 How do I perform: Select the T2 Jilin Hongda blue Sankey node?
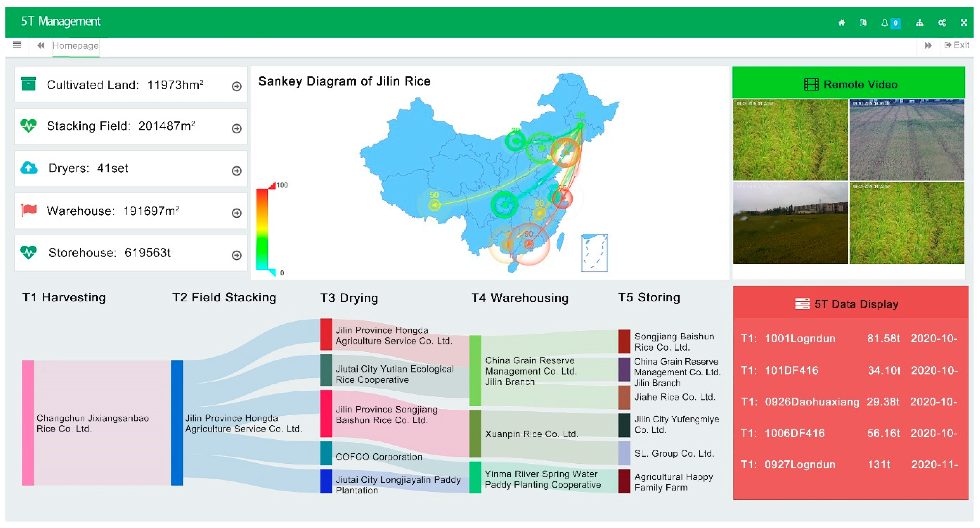point(177,423)
